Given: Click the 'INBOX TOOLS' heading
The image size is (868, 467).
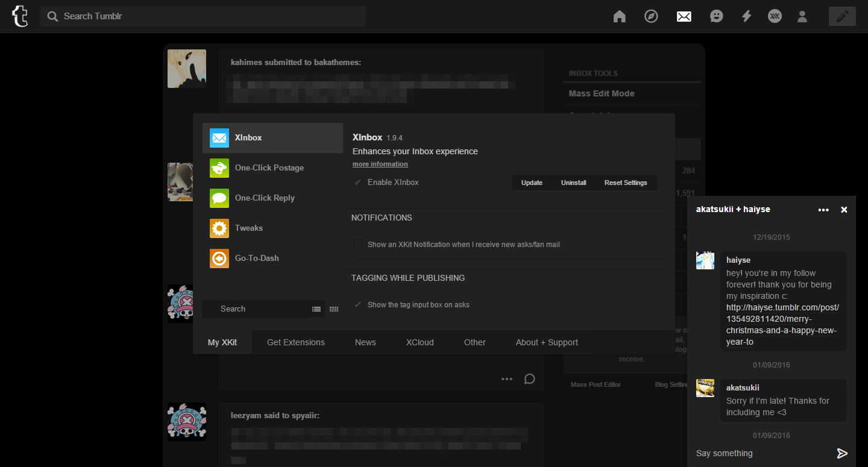Looking at the screenshot, I should 593,74.
